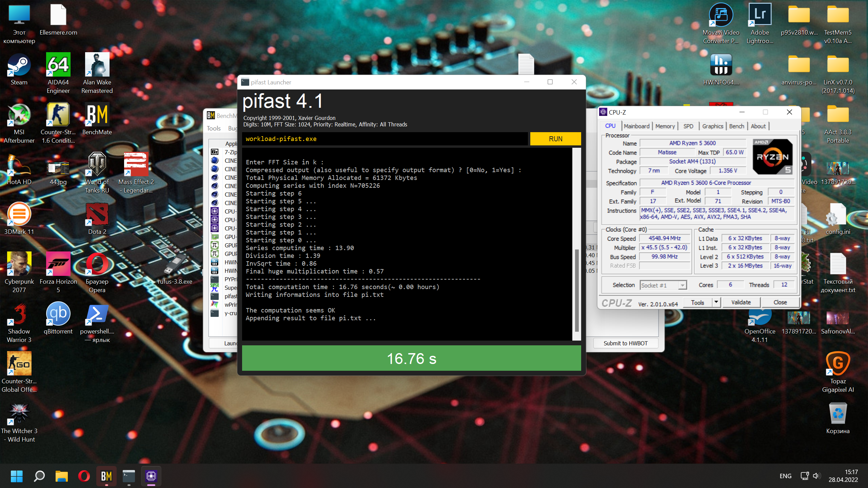Click the CPU-Z Tools button
Viewport: 868px width, 488px height.
[697, 302]
